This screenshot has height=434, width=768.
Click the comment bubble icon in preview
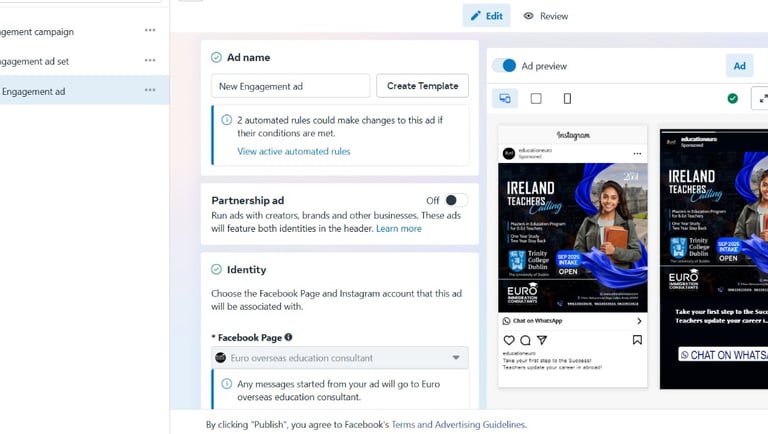click(x=526, y=340)
